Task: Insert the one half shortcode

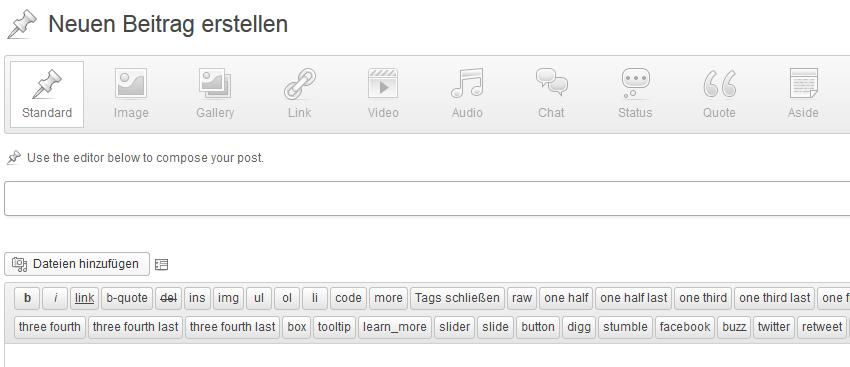Action: coord(566,298)
